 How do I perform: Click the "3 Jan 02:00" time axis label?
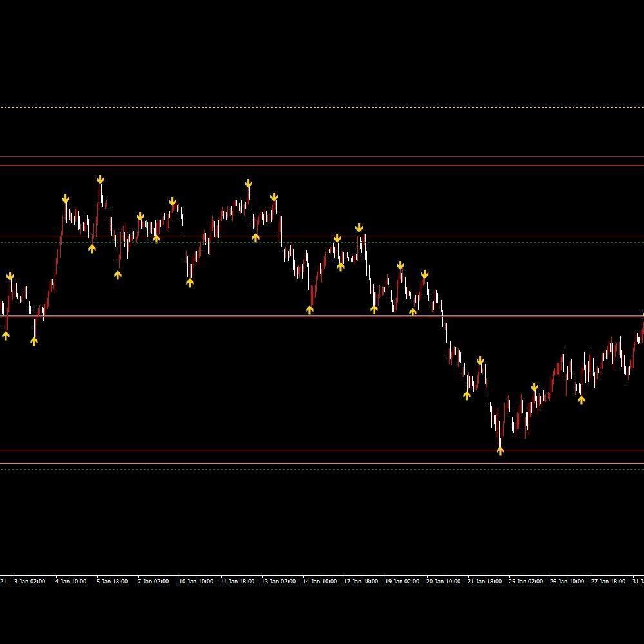tap(30, 581)
